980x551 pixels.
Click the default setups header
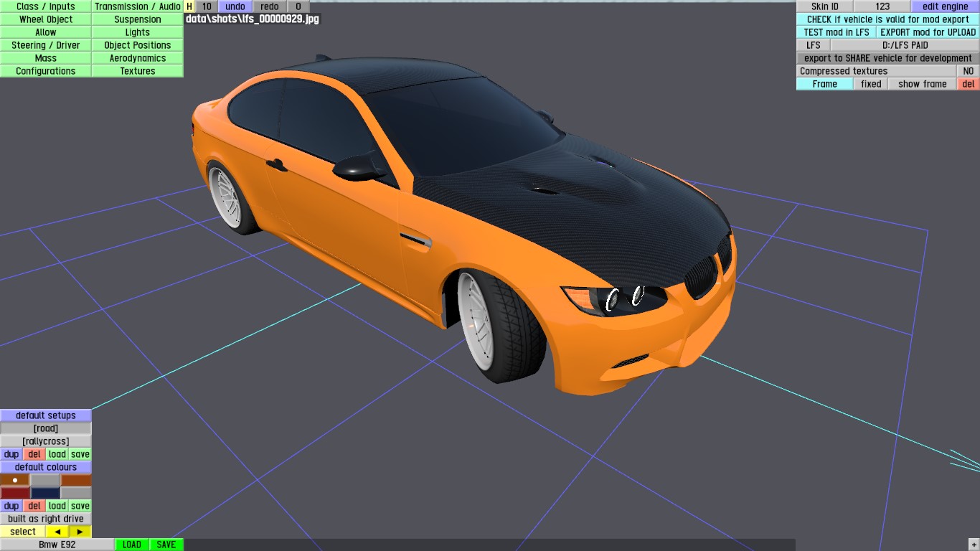tap(46, 415)
